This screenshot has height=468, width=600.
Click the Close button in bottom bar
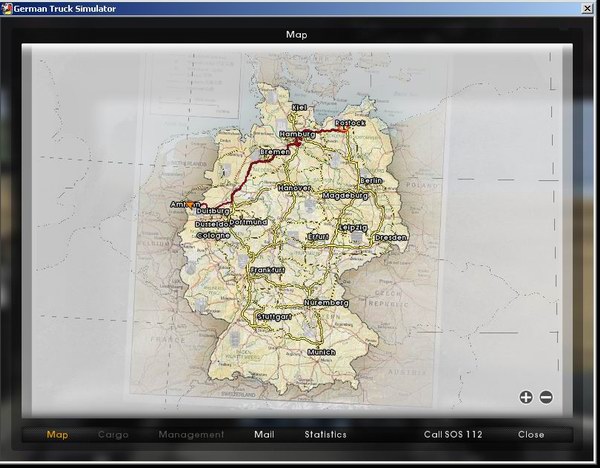coord(531,435)
